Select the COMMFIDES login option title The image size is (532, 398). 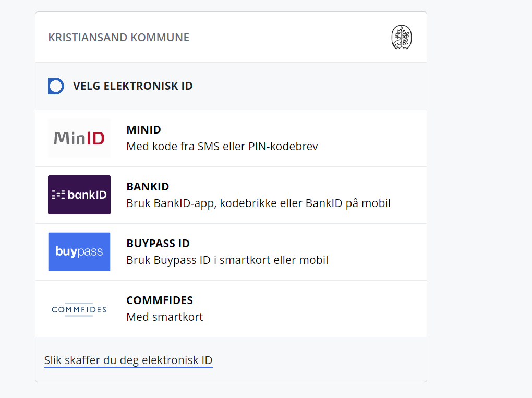pyautogui.click(x=160, y=300)
